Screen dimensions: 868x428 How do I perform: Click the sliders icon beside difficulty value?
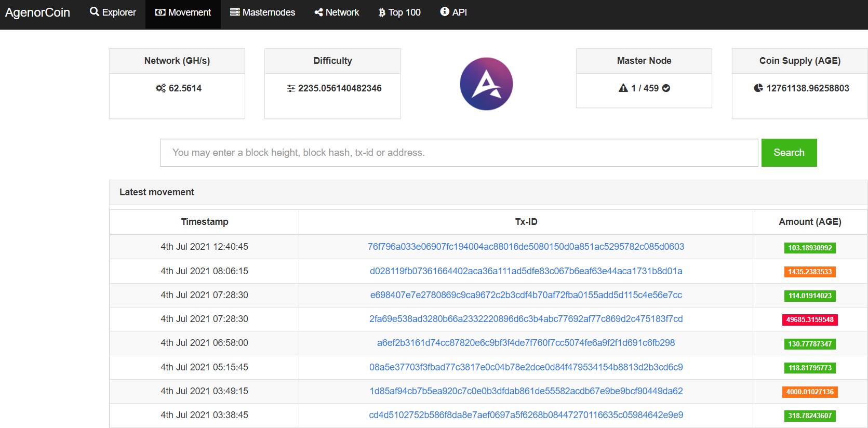291,88
